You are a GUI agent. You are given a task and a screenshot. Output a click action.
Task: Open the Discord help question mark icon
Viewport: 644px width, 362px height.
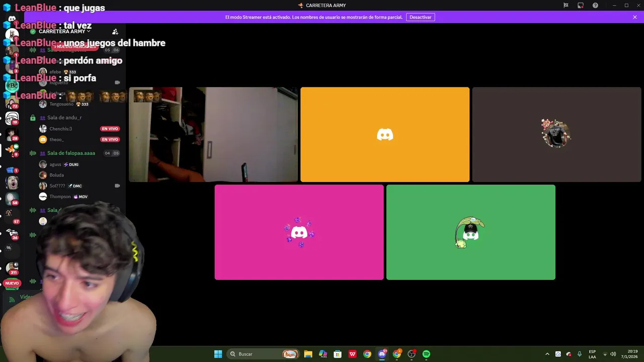595,6
